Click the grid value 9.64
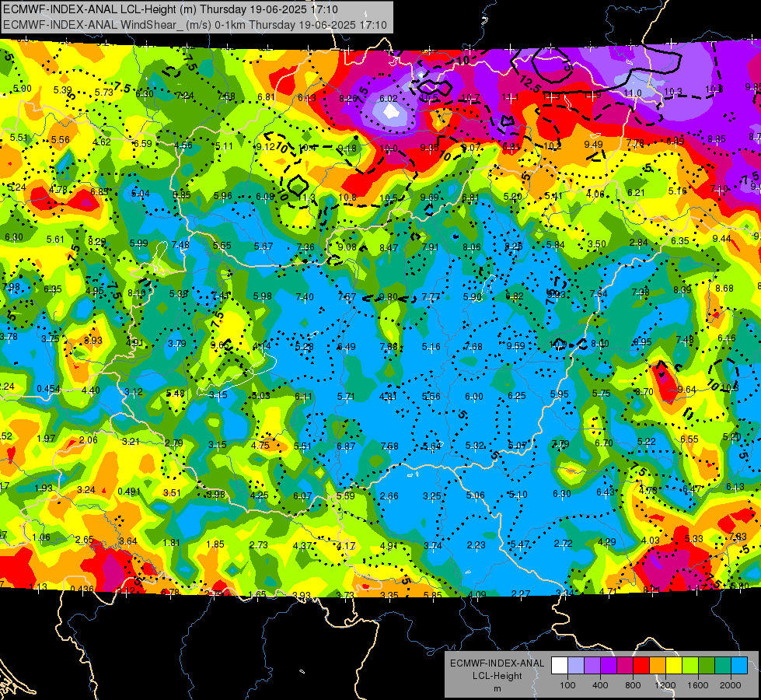This screenshot has height=700, width=761. (x=686, y=390)
